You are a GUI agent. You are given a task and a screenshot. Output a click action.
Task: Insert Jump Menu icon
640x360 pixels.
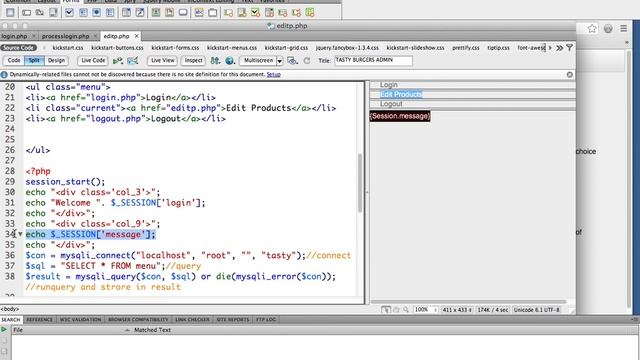(140, 13)
